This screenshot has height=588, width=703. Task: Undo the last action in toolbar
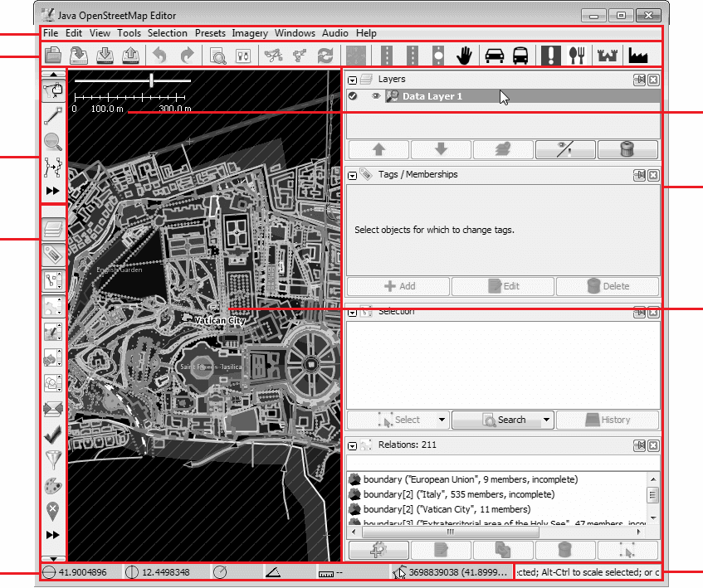pos(159,56)
